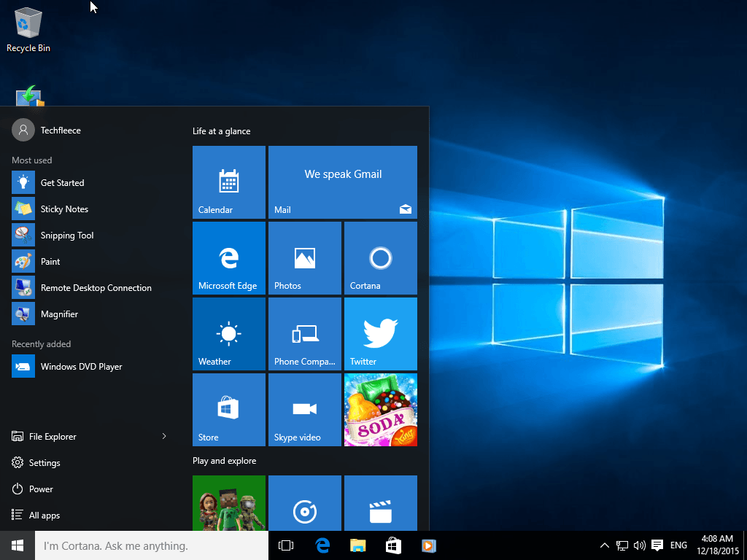Open Task View on taskbar

tap(286, 545)
